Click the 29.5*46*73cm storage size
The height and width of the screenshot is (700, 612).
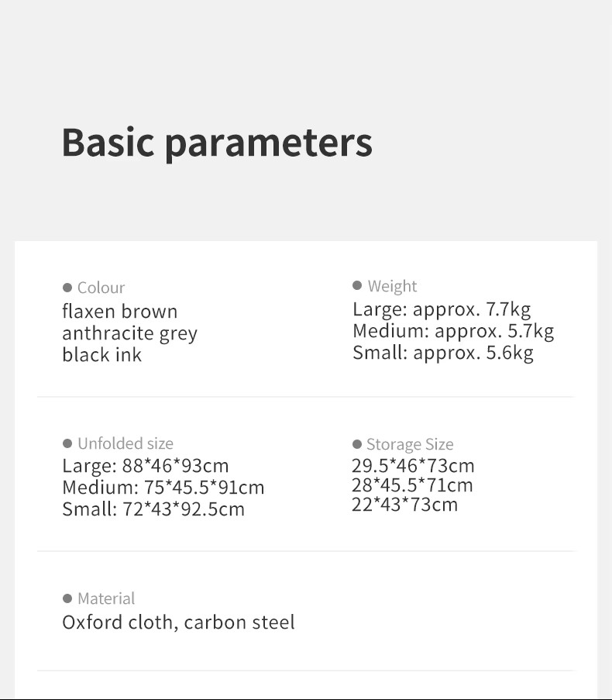(413, 466)
